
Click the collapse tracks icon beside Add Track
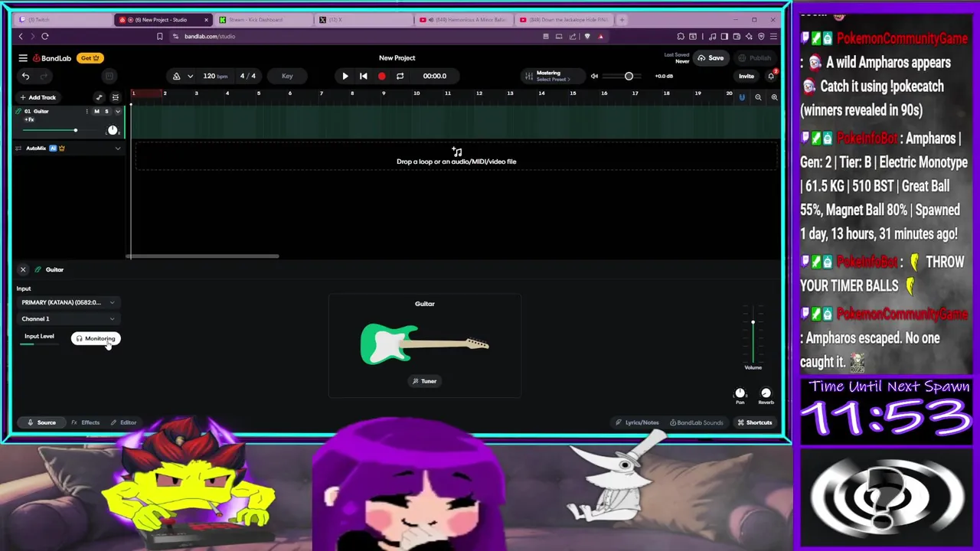116,97
